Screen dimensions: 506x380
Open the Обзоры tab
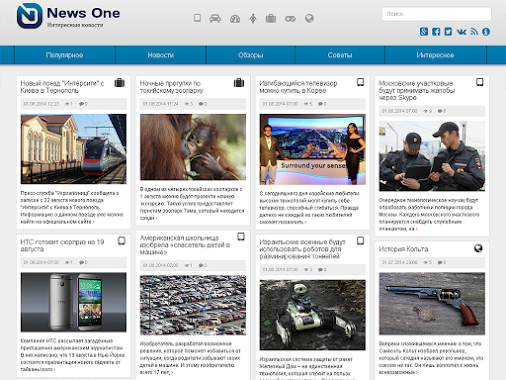[251, 55]
